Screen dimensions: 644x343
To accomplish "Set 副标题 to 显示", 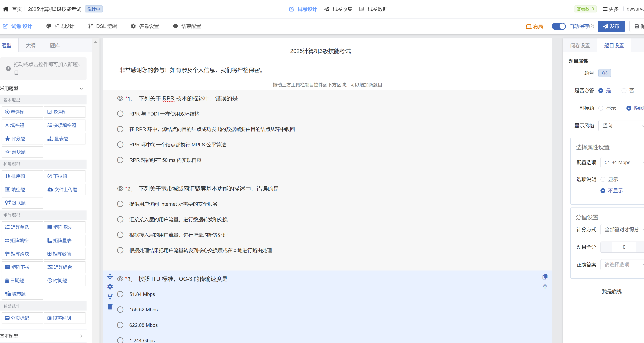I will (601, 108).
